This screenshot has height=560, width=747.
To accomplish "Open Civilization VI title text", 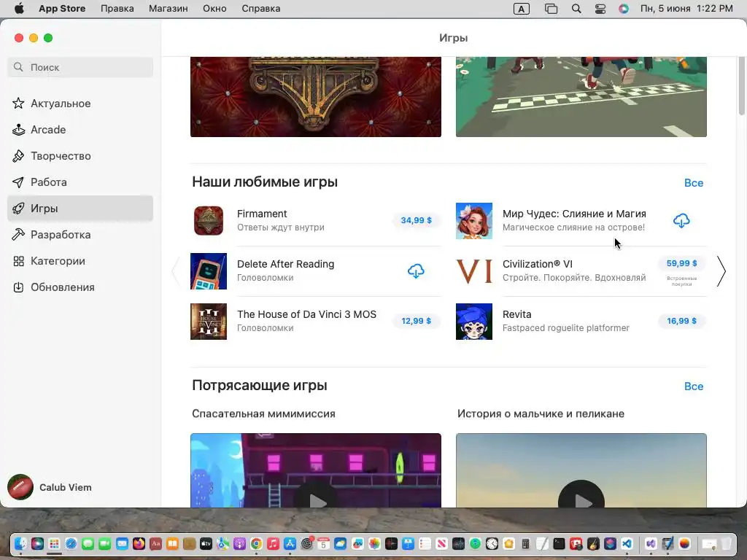I will (538, 264).
